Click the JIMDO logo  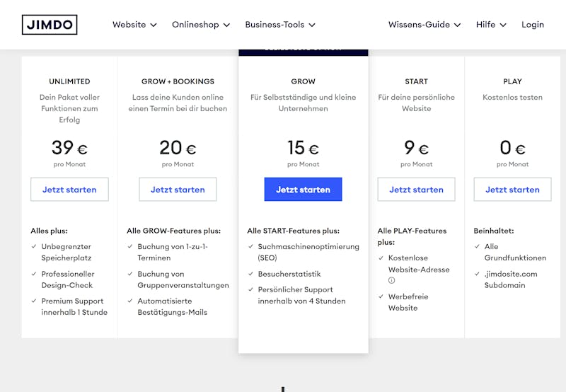[50, 25]
